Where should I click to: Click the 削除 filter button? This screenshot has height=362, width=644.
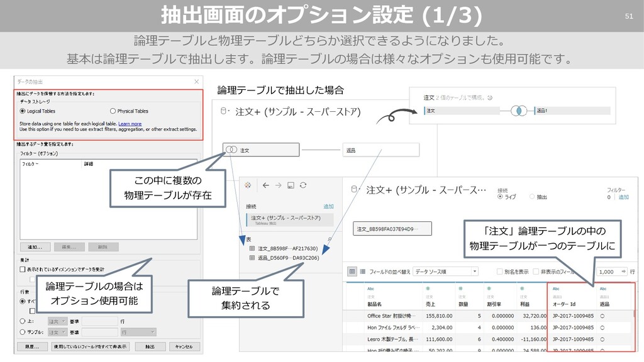pos(103,246)
